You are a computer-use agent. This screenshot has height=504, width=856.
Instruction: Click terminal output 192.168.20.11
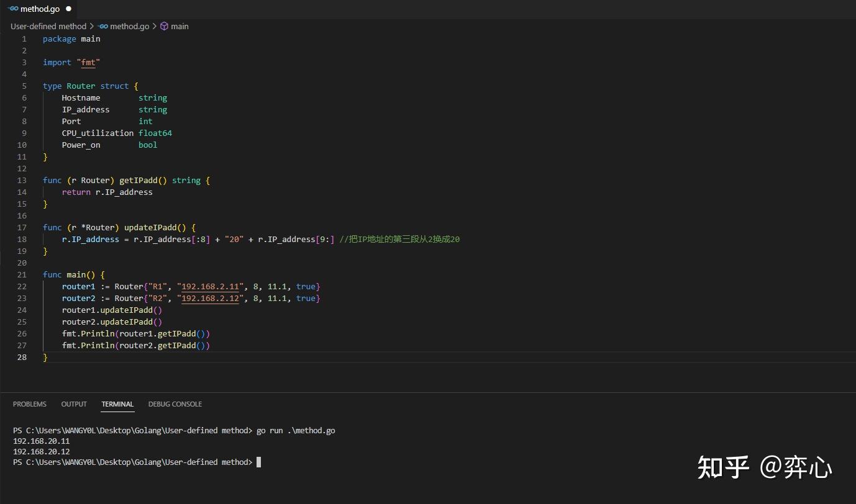tap(42, 441)
